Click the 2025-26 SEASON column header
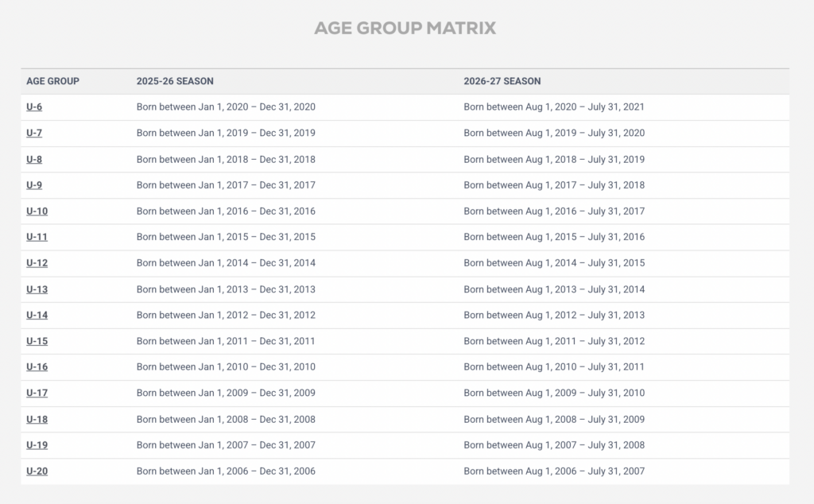The width and height of the screenshot is (814, 504). (x=175, y=81)
